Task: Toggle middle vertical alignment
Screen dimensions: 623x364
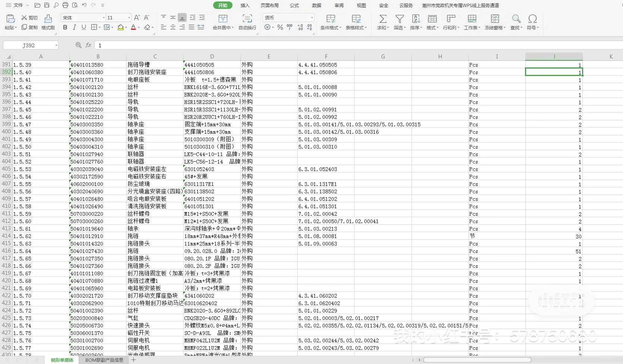Action: 173,18
